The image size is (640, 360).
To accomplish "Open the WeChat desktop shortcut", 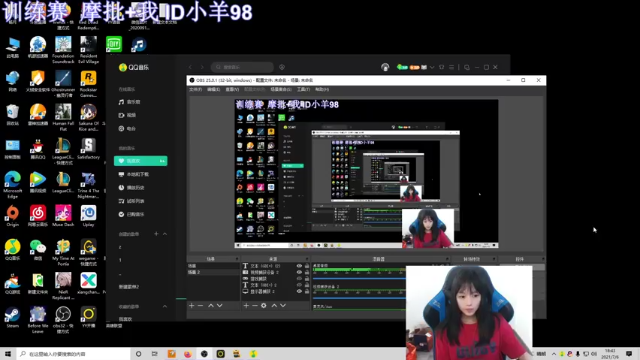I will pyautogui.click(x=38, y=250).
